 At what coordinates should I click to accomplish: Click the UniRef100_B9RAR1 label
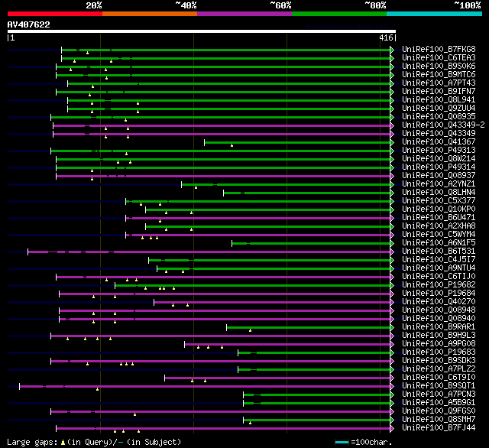point(439,327)
